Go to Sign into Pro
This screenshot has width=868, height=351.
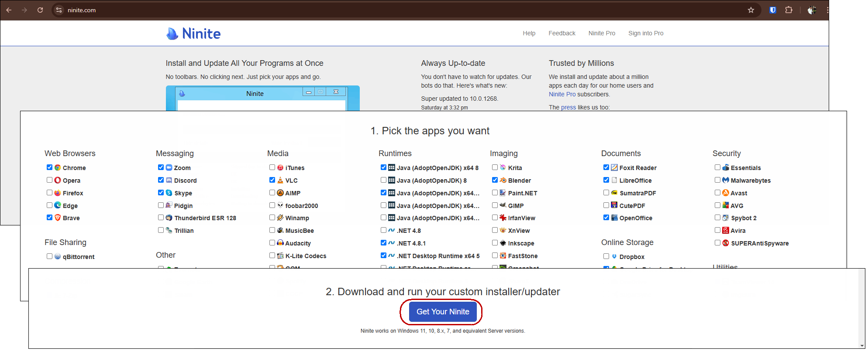point(645,33)
